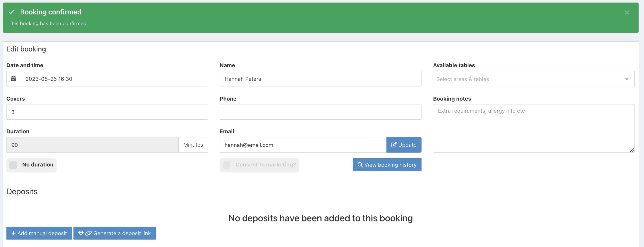Click the chain link icon on deposit link button
Image resolution: width=644 pixels, height=247 pixels.
point(88,233)
